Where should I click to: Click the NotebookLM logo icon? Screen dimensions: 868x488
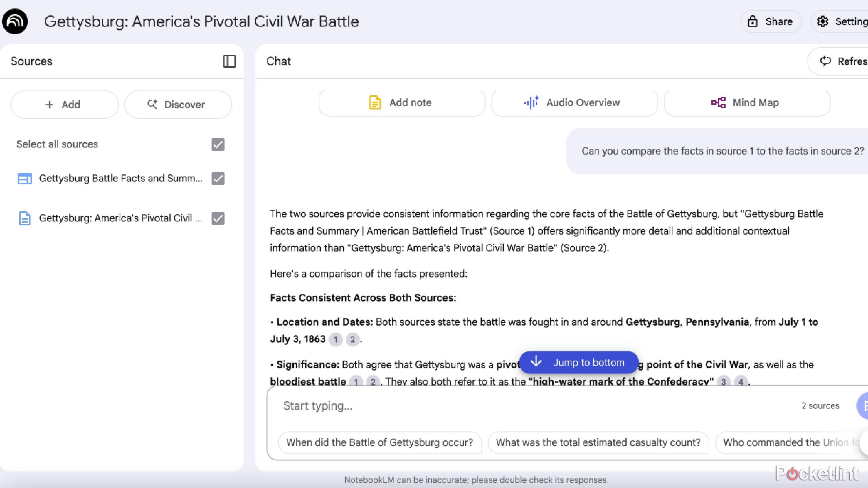(x=15, y=21)
